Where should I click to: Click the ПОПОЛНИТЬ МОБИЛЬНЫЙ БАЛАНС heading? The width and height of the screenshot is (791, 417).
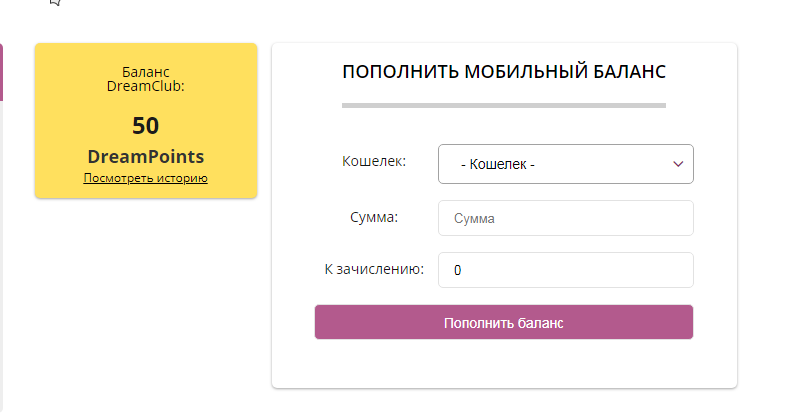point(504,72)
